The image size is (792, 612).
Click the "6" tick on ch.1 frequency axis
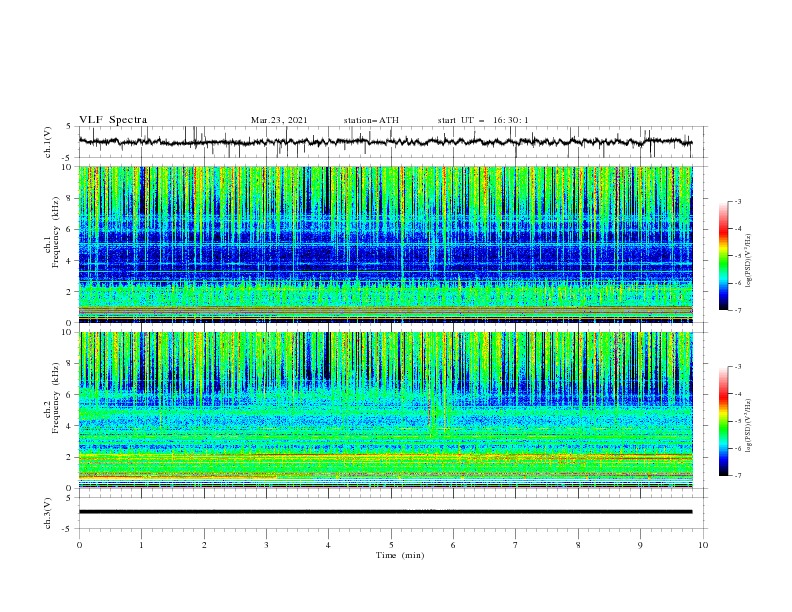click(71, 229)
